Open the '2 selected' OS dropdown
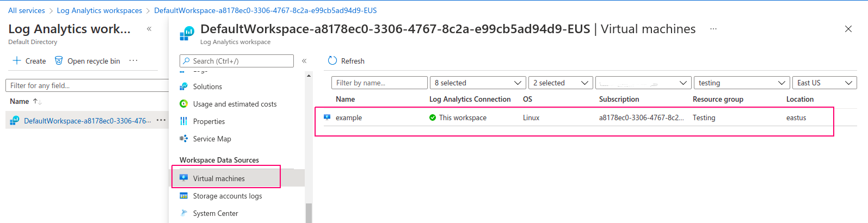Image resolution: width=868 pixels, height=223 pixels. tap(561, 83)
